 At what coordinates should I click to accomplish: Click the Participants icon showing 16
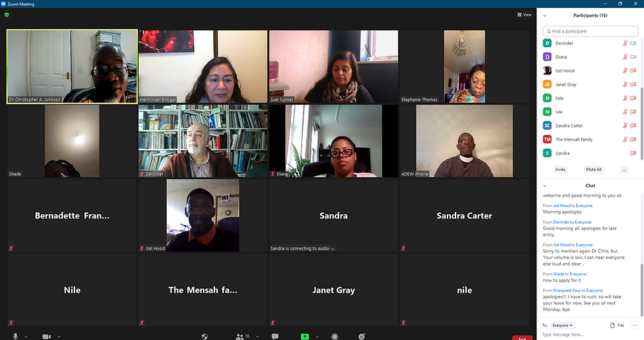[242, 337]
